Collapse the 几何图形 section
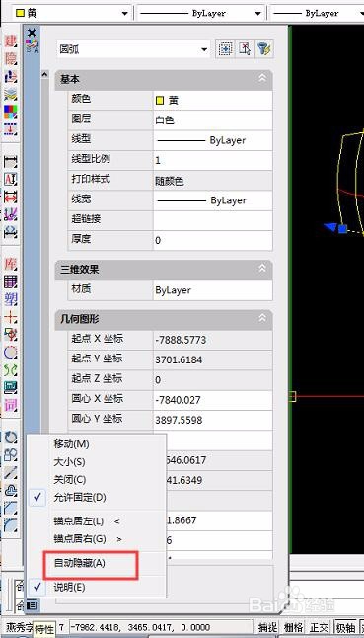The image size is (364, 638). (262, 318)
